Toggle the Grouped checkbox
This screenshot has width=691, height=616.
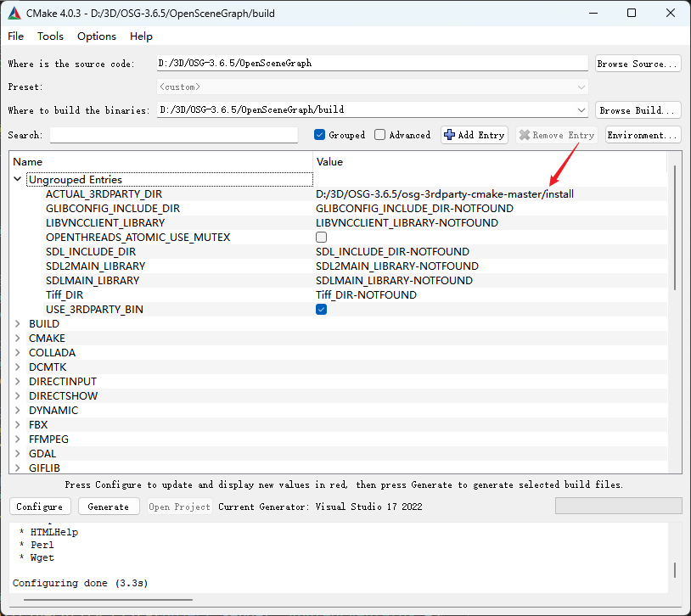tap(319, 135)
